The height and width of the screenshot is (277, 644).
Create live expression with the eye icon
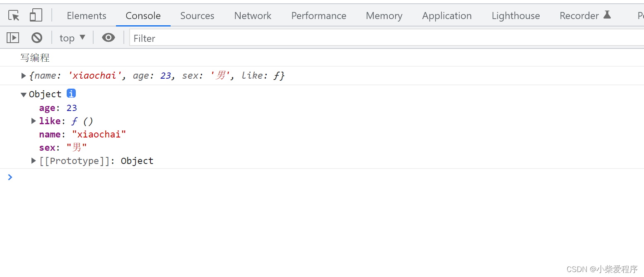(109, 38)
